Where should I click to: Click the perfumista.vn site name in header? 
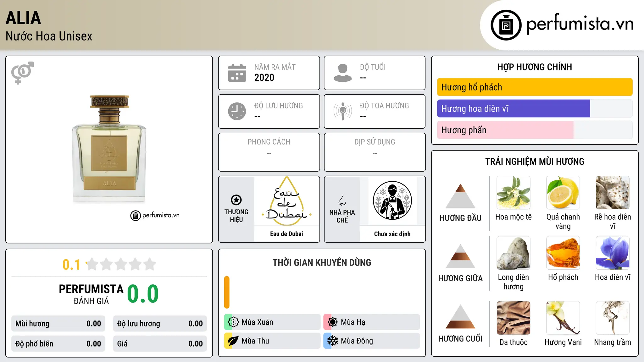coord(580,24)
